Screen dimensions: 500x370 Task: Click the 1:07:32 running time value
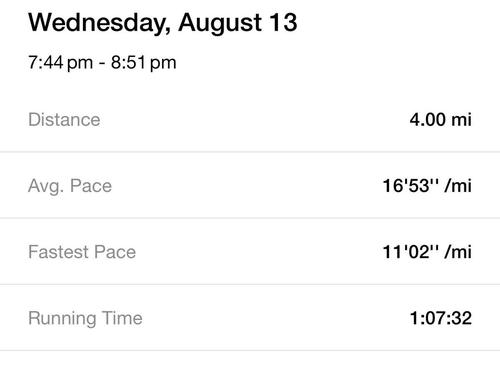coord(441,318)
